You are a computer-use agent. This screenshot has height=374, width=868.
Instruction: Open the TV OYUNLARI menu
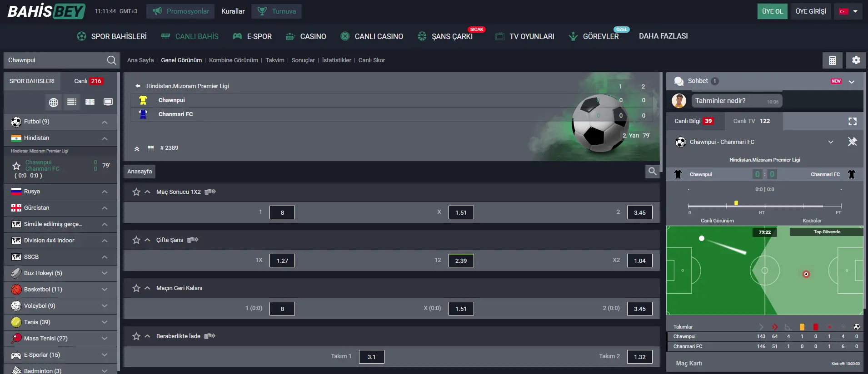click(x=524, y=36)
